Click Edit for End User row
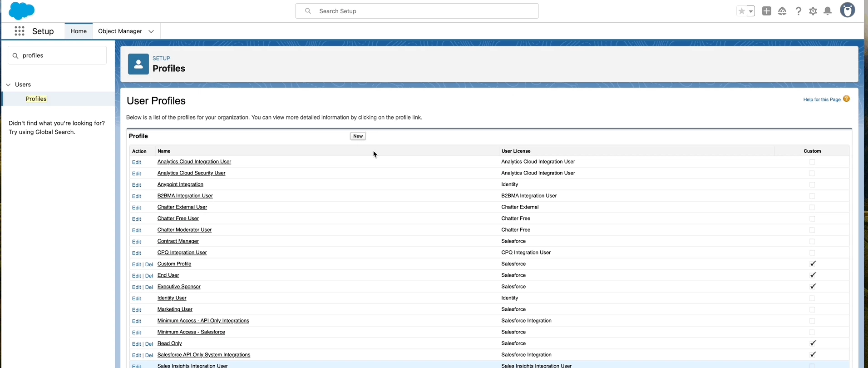This screenshot has width=868, height=368. pos(137,276)
